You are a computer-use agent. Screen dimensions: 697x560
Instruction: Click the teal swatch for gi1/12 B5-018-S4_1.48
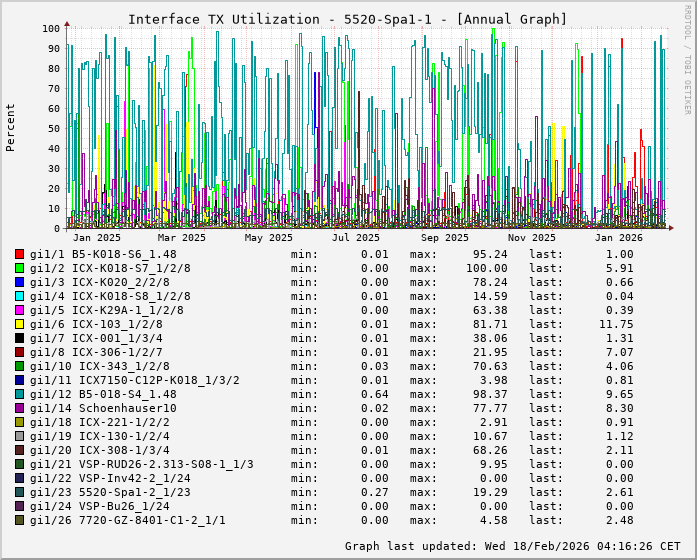[19, 394]
